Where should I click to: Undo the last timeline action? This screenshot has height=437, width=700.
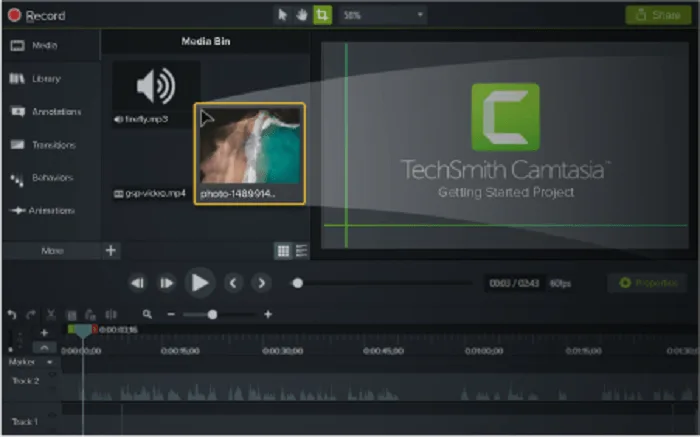(x=12, y=315)
